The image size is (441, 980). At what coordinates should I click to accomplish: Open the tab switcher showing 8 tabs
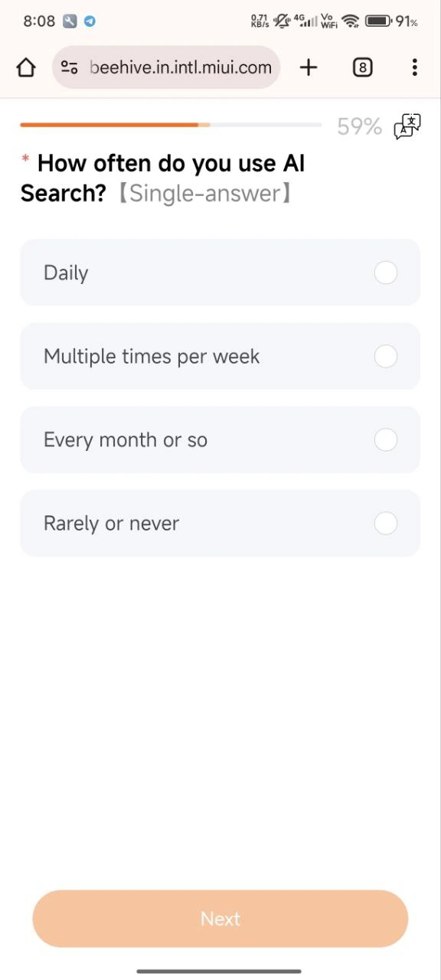[x=363, y=67]
